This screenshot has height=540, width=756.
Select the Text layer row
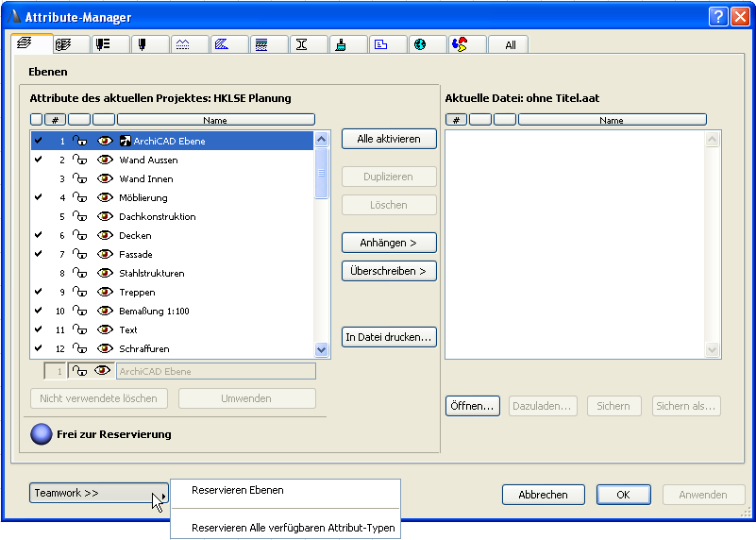(x=172, y=329)
